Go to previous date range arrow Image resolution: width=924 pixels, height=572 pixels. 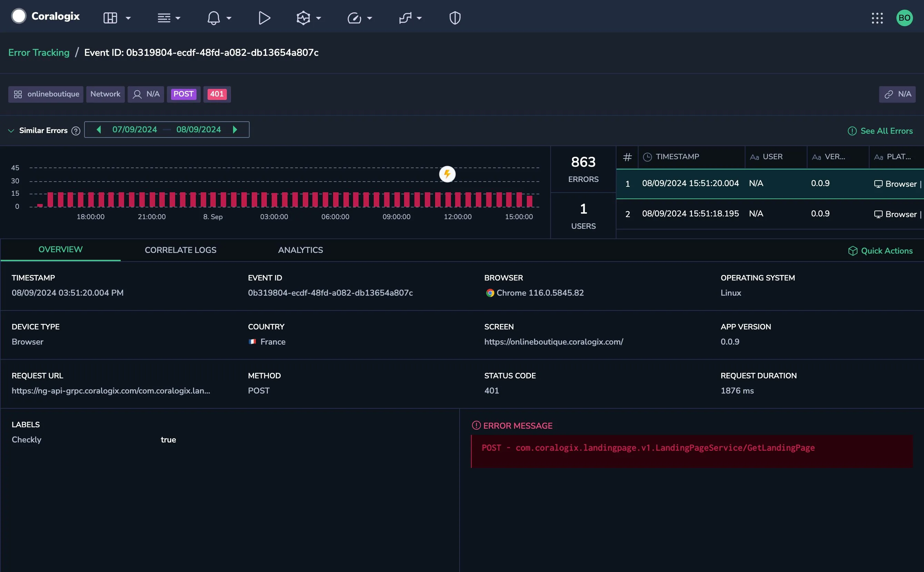tap(99, 129)
